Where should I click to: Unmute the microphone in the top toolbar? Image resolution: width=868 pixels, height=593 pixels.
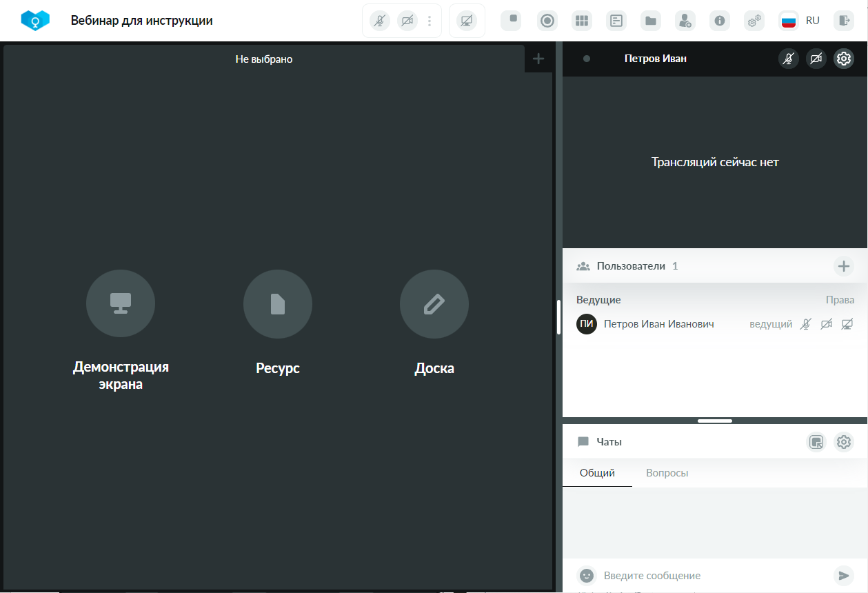pos(379,21)
